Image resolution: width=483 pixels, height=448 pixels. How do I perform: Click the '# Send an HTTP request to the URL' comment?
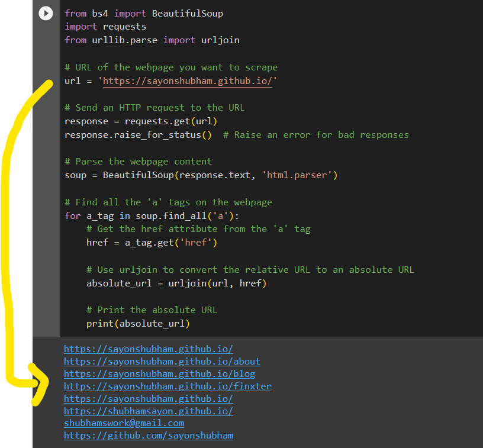[x=154, y=108]
